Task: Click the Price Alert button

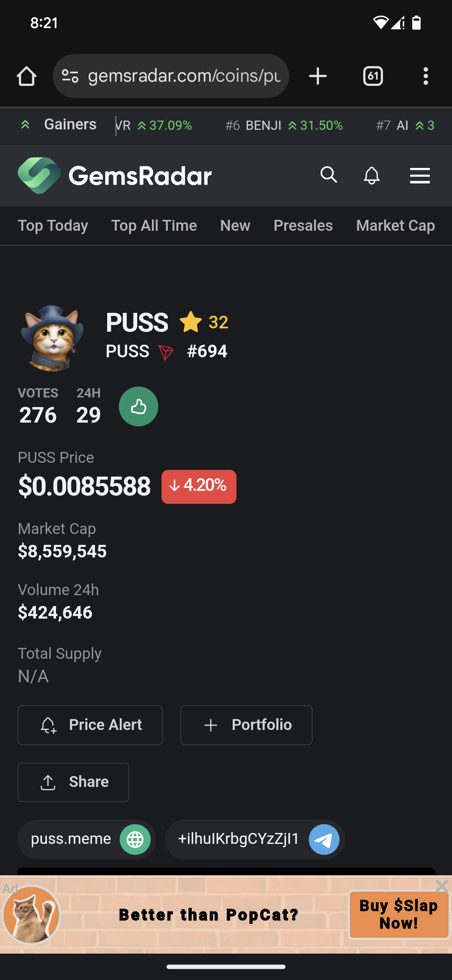Action: 90,725
